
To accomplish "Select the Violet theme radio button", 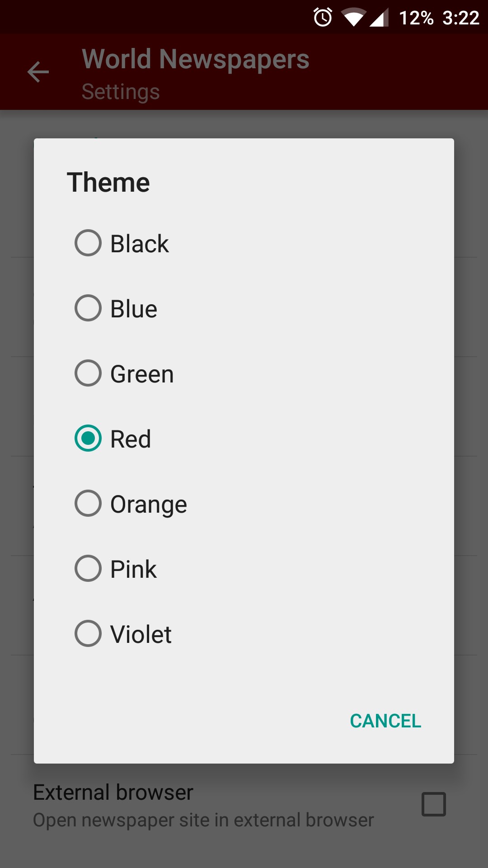I will 88,634.
